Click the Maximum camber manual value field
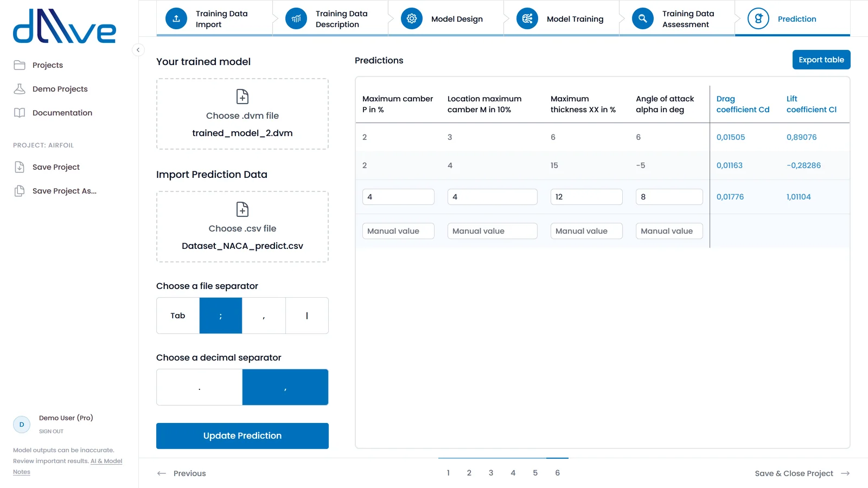The image size is (868, 488). point(398,231)
